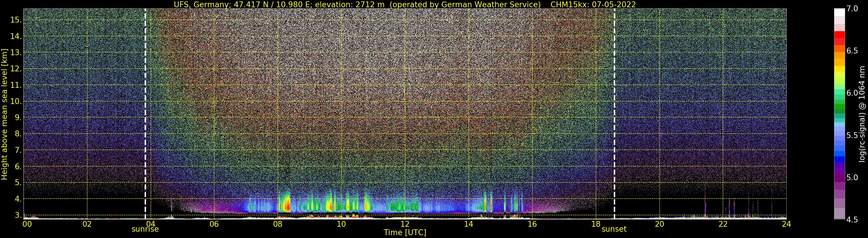Click height tick label 13.
Viewport: 868px width, 238px height.
[16, 53]
